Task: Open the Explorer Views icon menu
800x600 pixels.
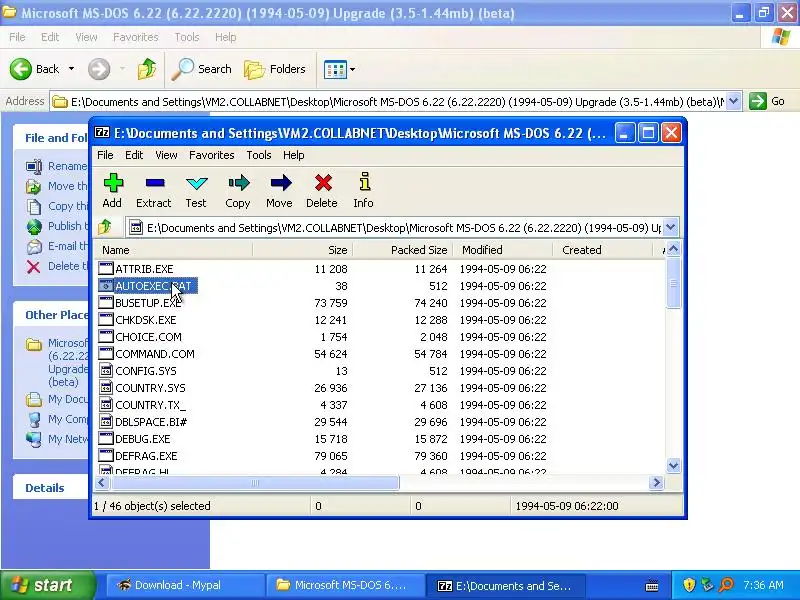Action: tap(335, 69)
